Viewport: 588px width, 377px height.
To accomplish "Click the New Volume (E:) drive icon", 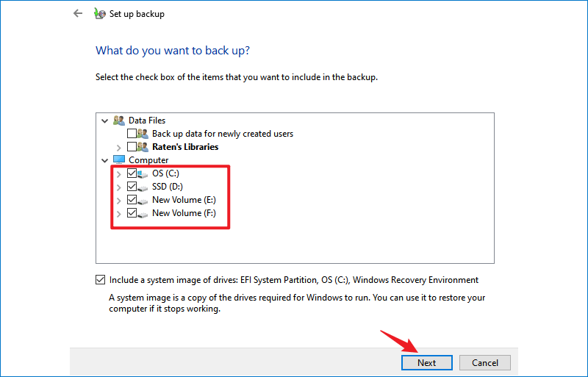I will coord(143,201).
